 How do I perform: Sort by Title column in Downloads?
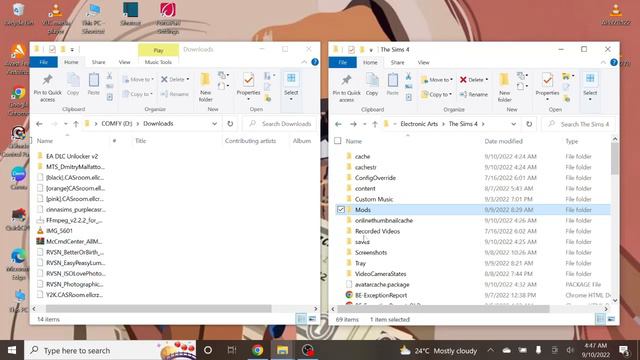[x=140, y=141]
